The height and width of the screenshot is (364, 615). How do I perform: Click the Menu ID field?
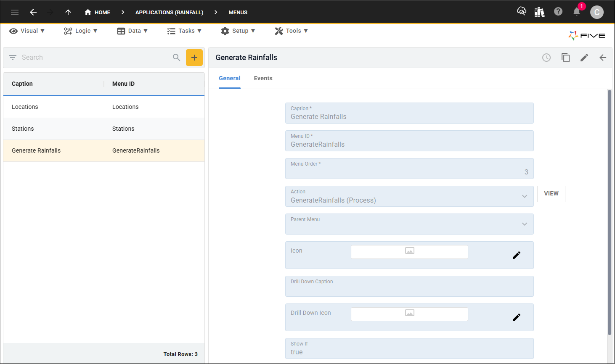tap(409, 141)
